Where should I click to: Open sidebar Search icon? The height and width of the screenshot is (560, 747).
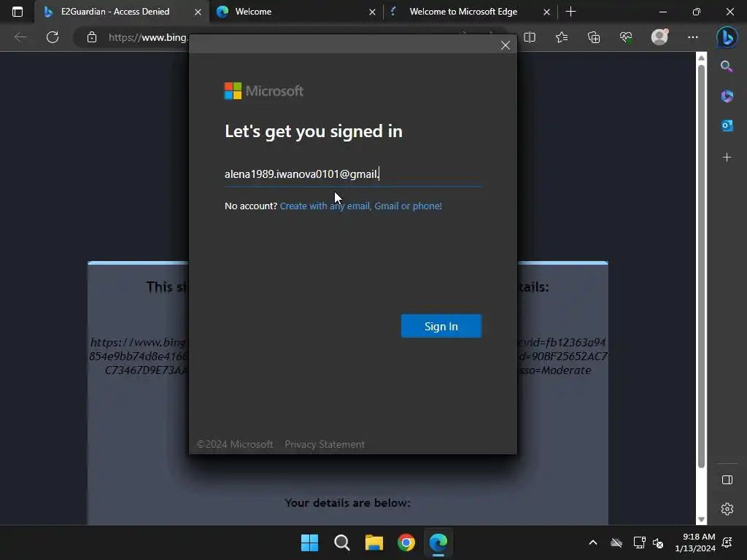(727, 66)
